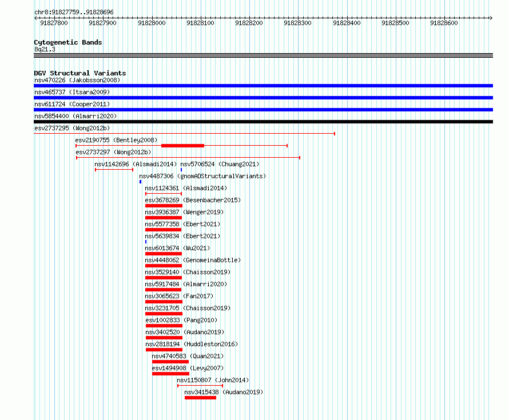Open the esv2737295 (Wong2012b) variant label
This screenshot has height=420, width=509.
[72, 128]
